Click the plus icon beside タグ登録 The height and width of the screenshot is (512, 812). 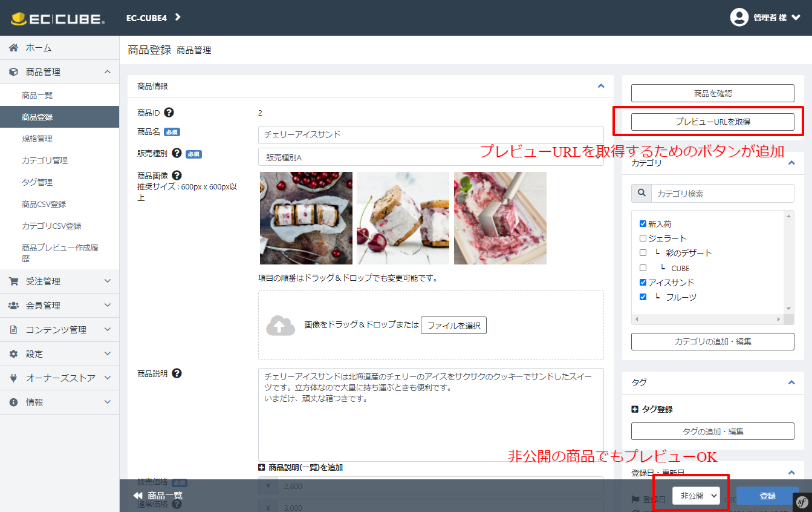click(x=635, y=410)
